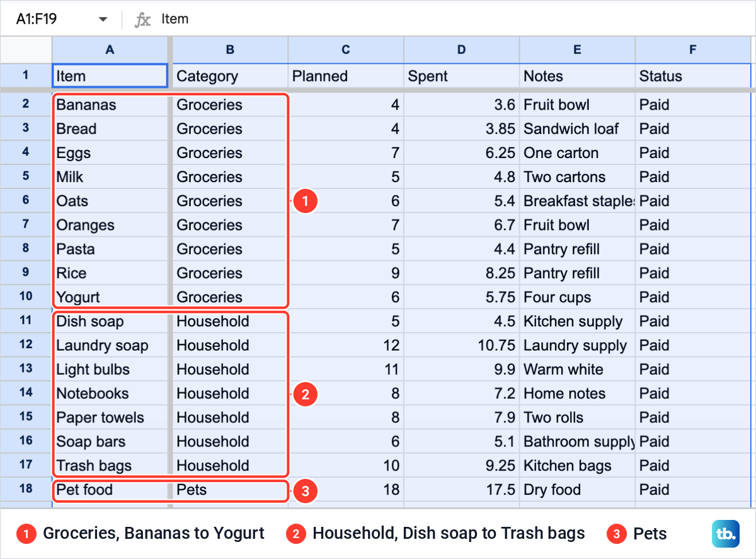
Task: Select row 1 header
Action: [26, 76]
